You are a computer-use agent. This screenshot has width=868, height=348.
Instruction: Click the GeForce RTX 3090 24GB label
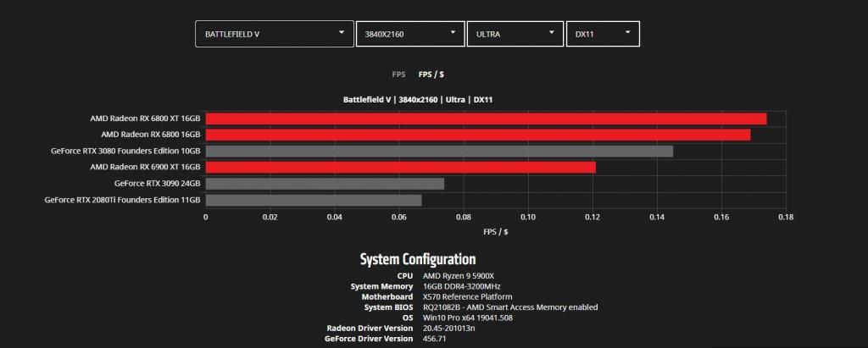157,184
